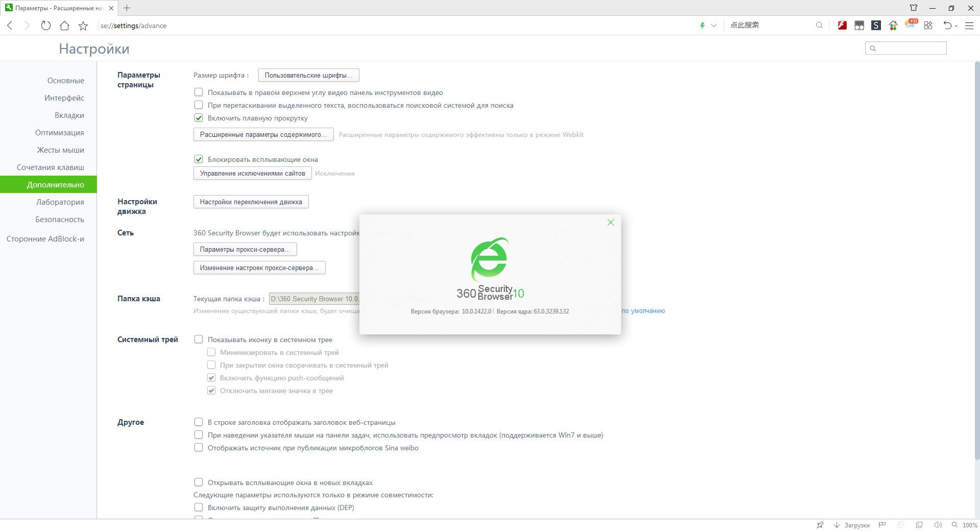The width and height of the screenshot is (980, 531).
Task: Open Лаборатория settings section
Action: (60, 202)
